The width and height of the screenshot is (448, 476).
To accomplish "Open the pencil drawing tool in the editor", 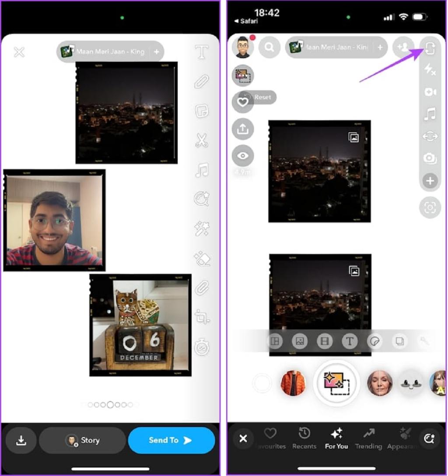I will coord(202,81).
